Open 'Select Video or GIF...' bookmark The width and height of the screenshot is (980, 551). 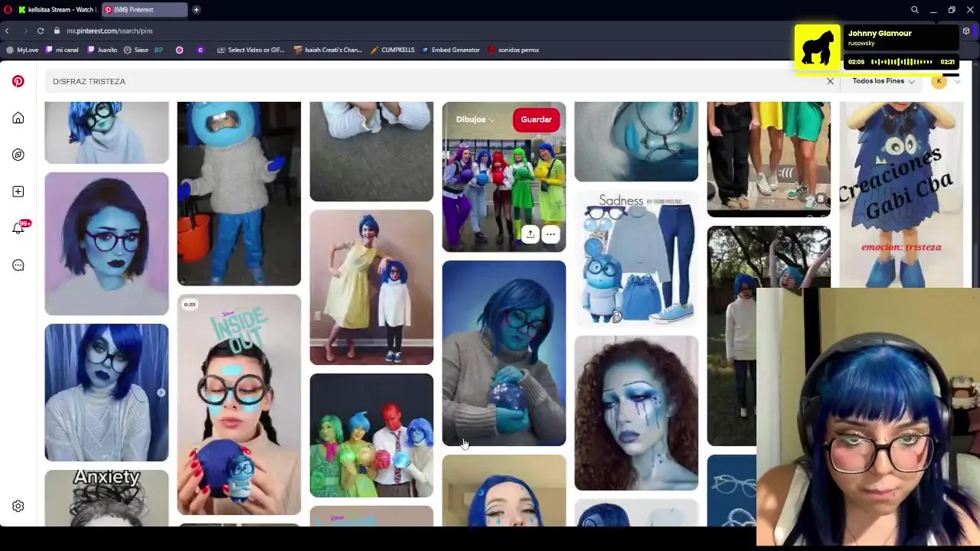pos(250,50)
